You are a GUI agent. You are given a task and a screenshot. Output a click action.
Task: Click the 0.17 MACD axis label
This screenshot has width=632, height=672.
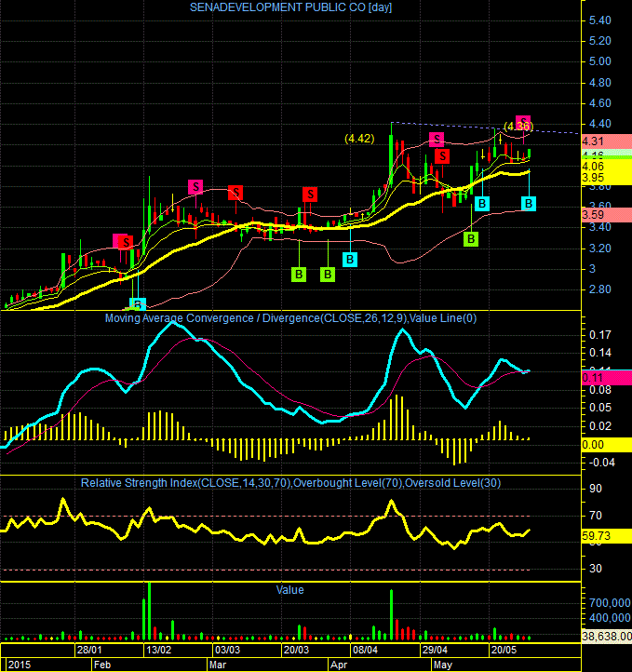(x=599, y=335)
